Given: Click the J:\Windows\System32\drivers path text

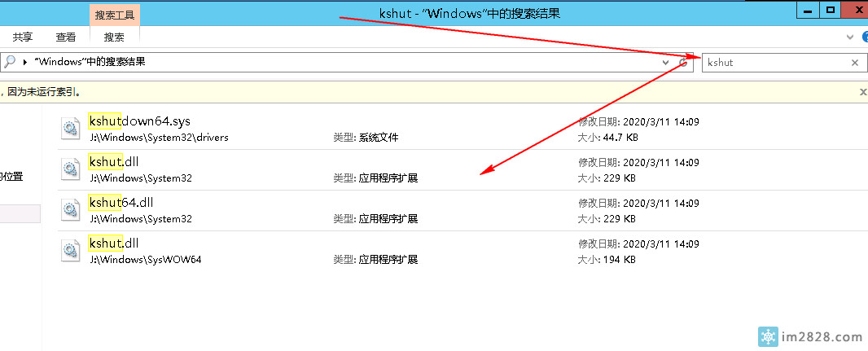Looking at the screenshot, I should point(160,138).
